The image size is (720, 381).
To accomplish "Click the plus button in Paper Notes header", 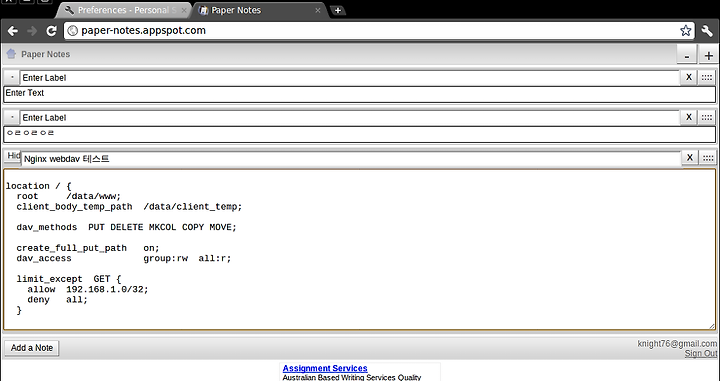I will point(709,55).
